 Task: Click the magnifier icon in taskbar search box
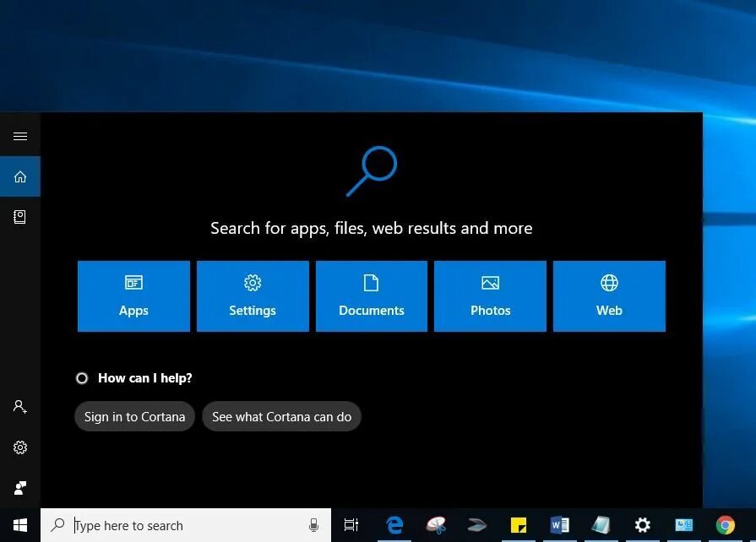57,524
